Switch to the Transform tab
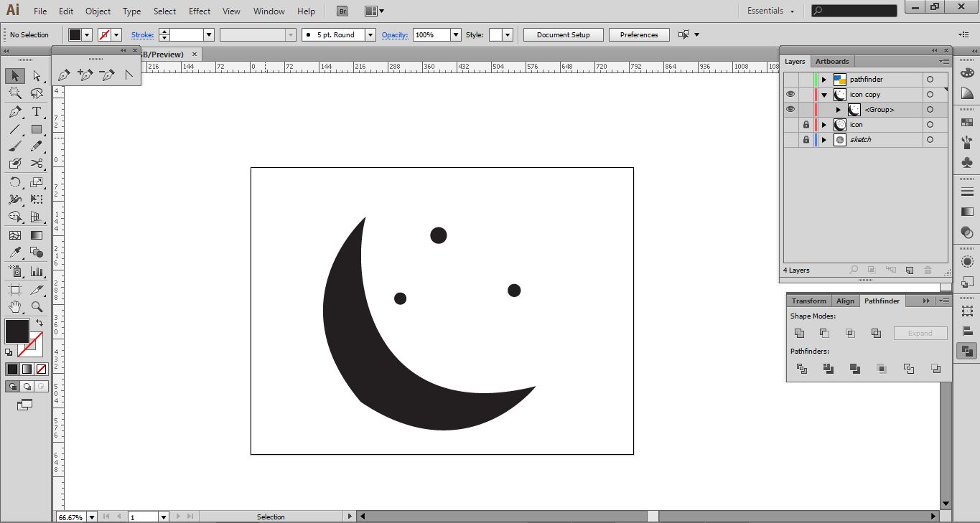The height and width of the screenshot is (523, 980). pos(809,301)
